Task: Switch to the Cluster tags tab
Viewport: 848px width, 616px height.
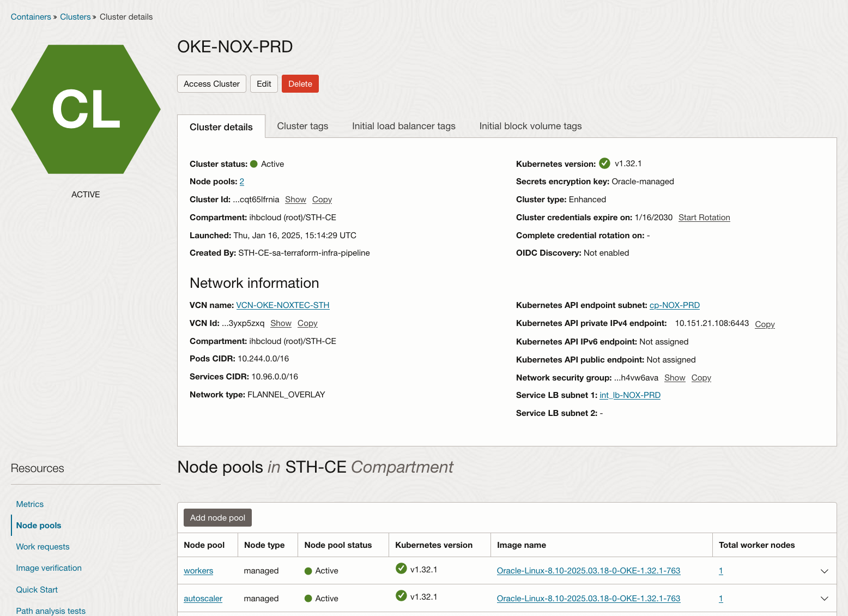Action: [x=302, y=126]
